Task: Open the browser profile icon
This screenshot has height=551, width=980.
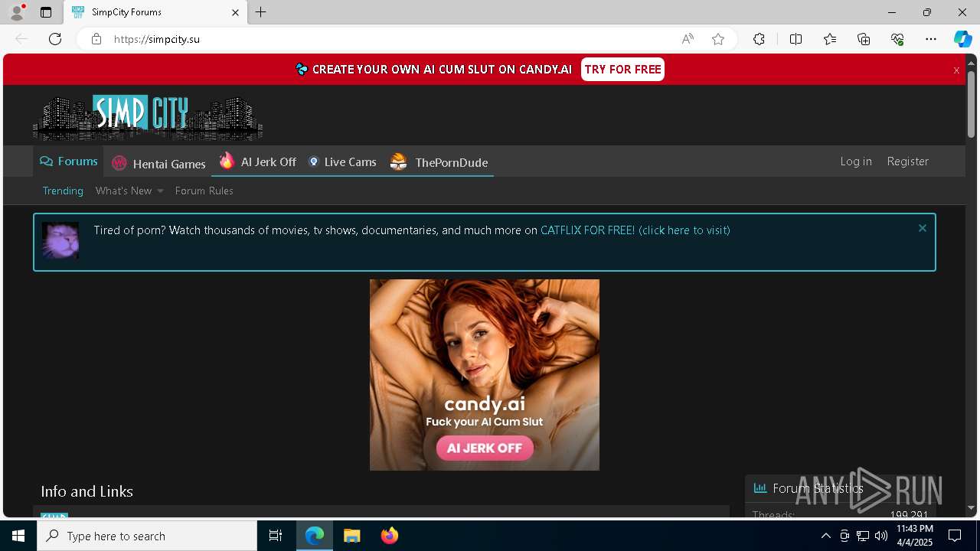Action: (17, 12)
